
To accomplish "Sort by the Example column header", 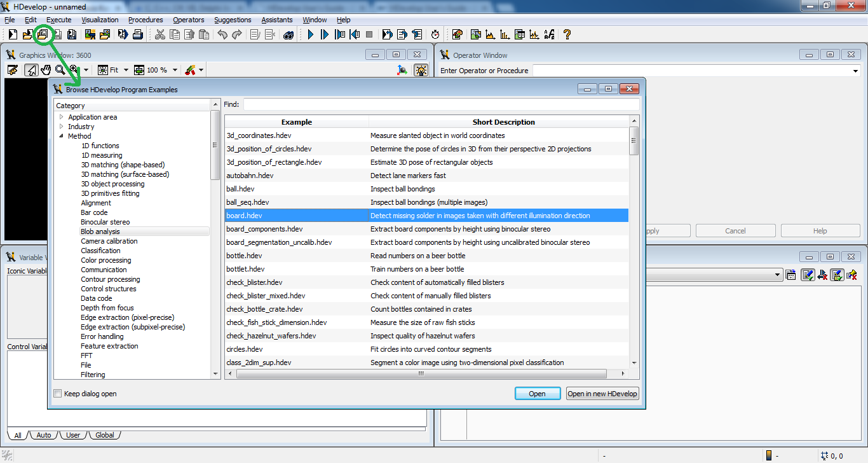I will (297, 122).
